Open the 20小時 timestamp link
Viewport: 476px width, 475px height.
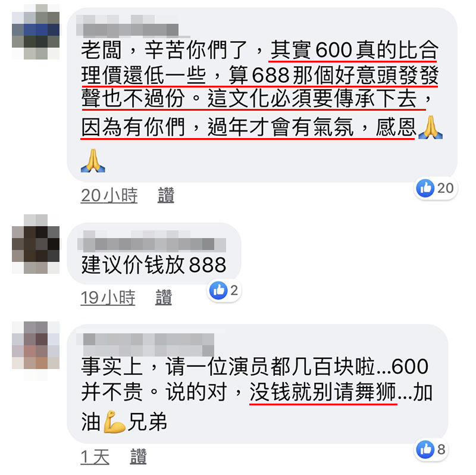coord(109,195)
